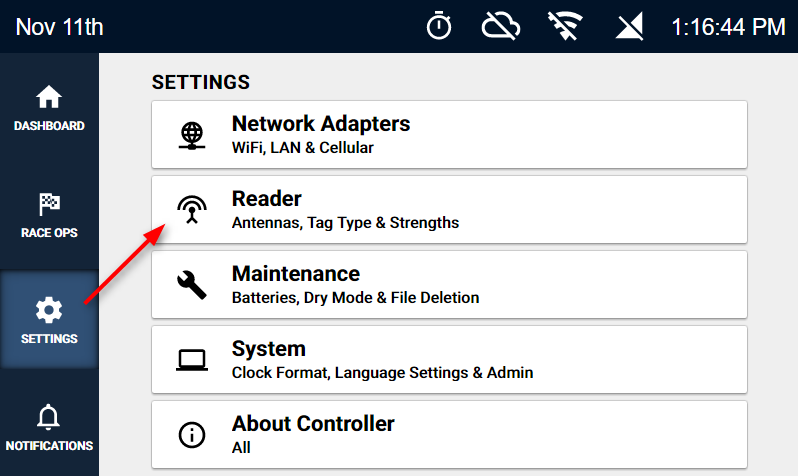
Task: Open the Dashboard home tab
Action: [49, 108]
